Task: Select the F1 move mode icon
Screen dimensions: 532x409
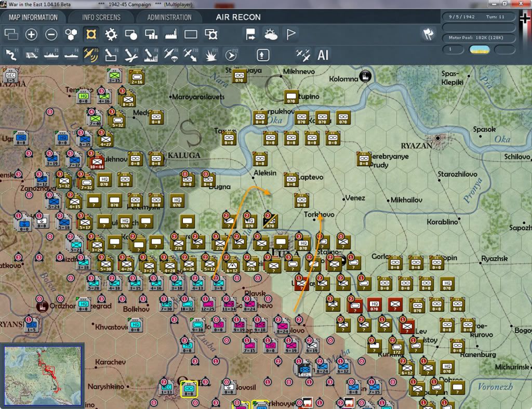Action: coord(11,55)
